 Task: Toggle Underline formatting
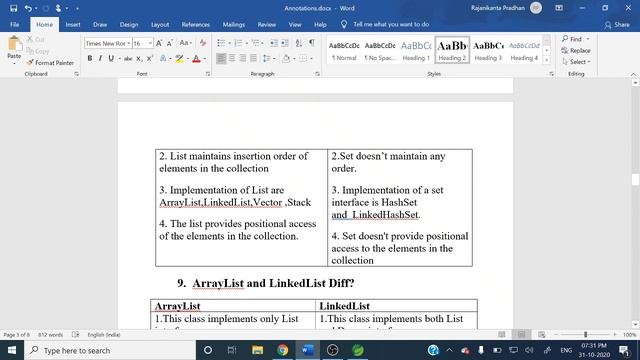tap(111, 59)
